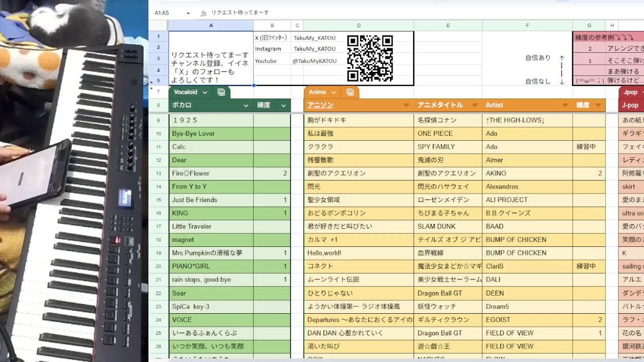Click the EGOIST artist cell

point(527,320)
